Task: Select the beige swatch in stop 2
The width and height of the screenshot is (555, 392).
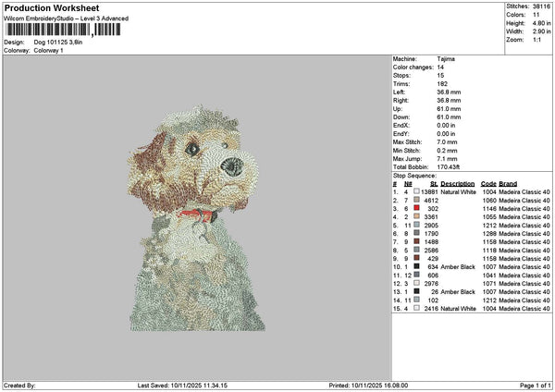Action: coord(416,200)
